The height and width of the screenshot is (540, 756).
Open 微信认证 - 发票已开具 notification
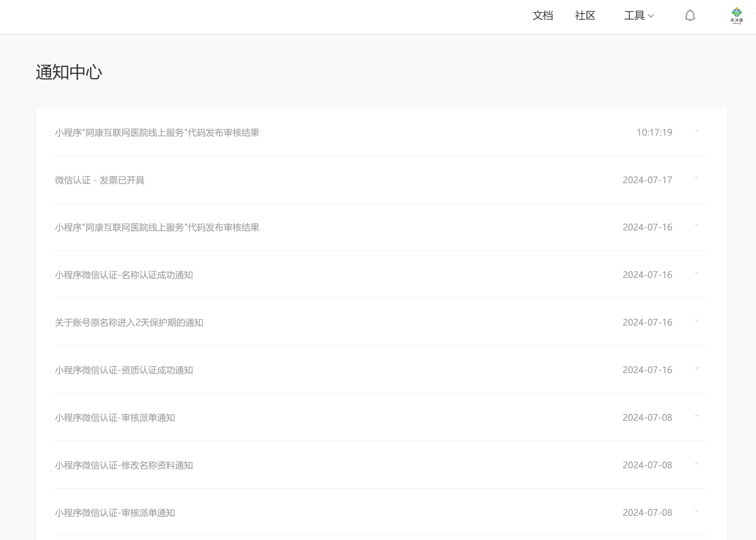coord(100,180)
